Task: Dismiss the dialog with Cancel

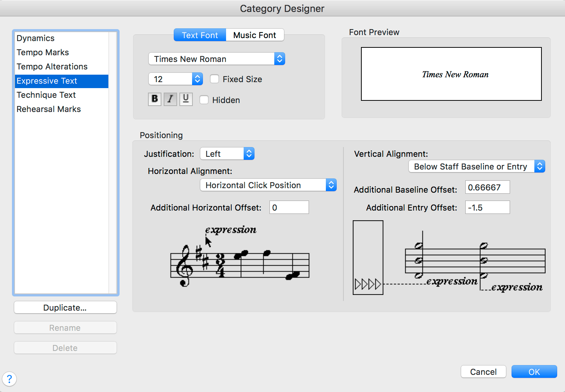Action: (483, 371)
